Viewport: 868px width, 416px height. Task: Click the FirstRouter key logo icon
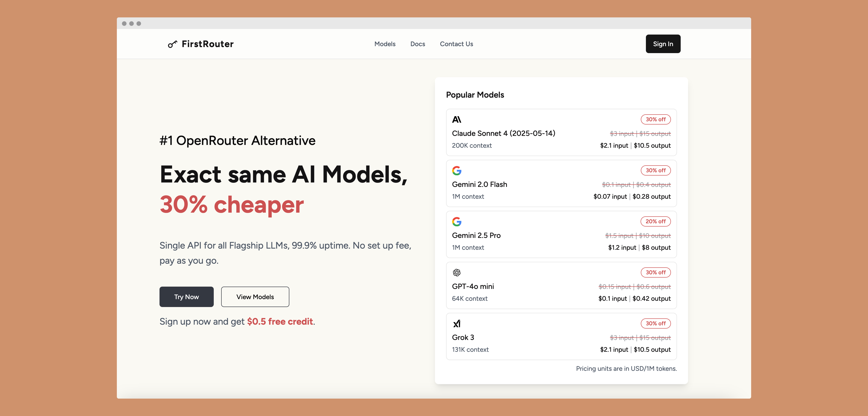point(172,44)
